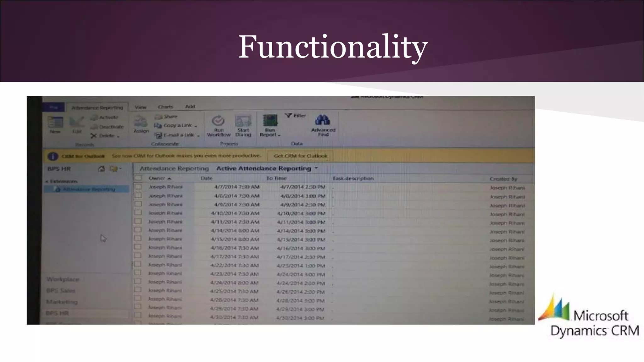Click Date cell 4/30/2014 7:30 AM
Image resolution: width=644 pixels, height=362 pixels.
point(234,317)
